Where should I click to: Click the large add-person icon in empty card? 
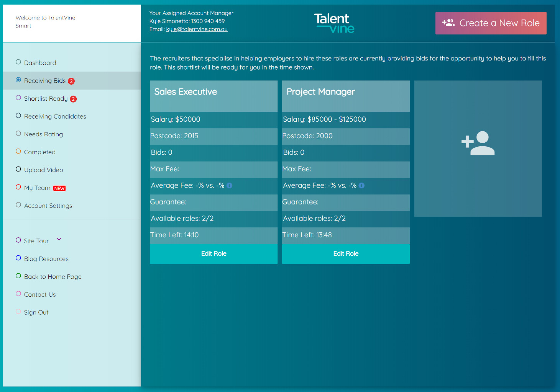(x=478, y=143)
